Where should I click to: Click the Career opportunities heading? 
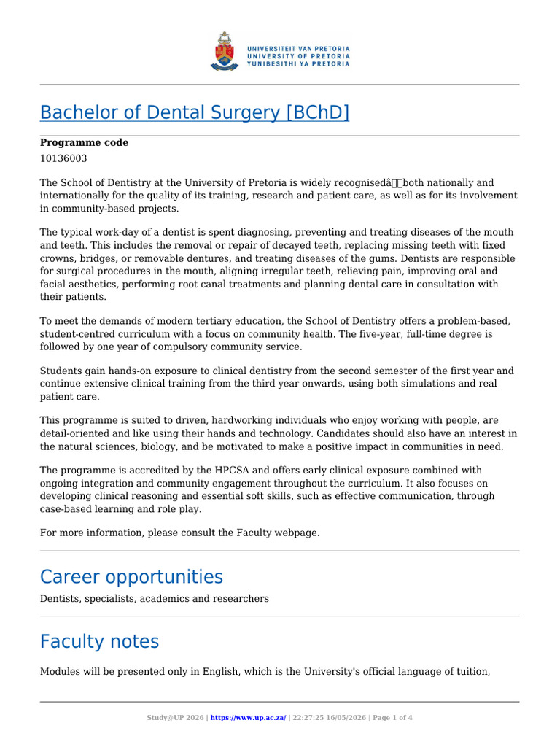131,577
